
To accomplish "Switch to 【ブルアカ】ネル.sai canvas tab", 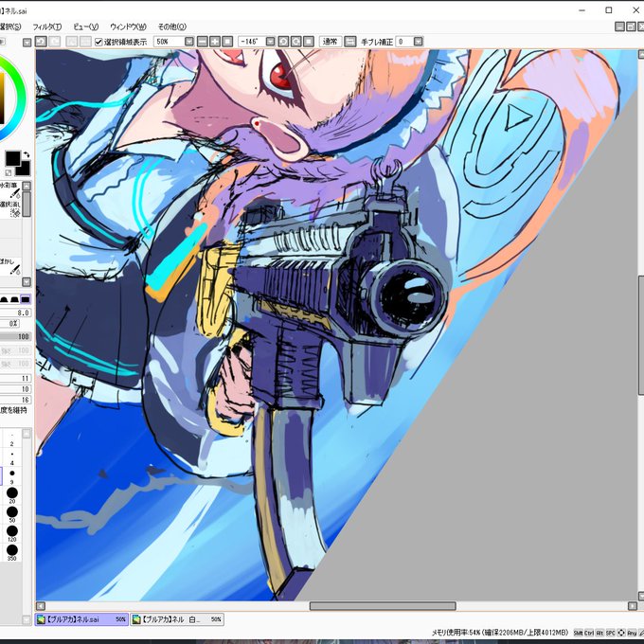I will click(81, 619).
